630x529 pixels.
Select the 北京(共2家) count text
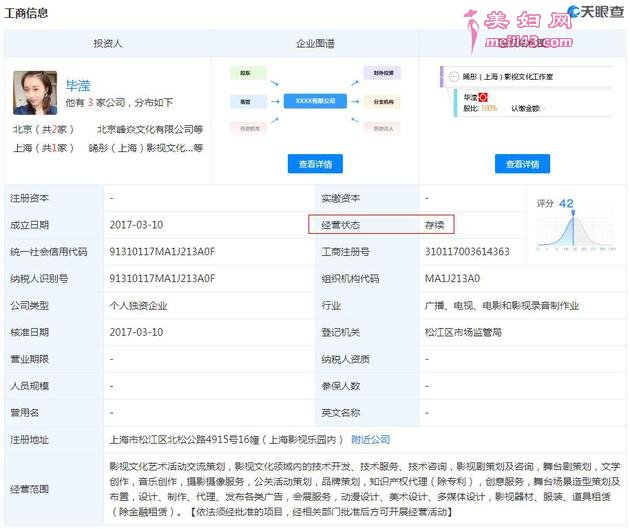[43, 129]
